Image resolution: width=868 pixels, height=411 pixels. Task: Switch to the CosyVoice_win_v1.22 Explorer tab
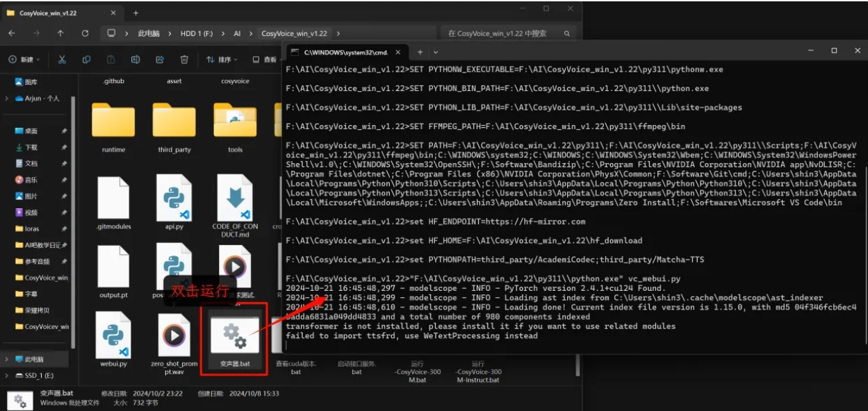click(56, 12)
